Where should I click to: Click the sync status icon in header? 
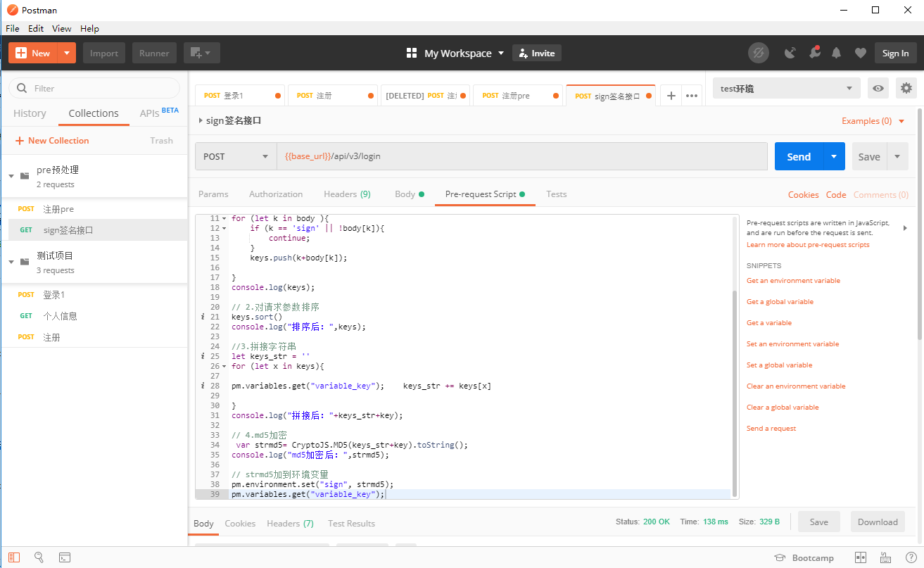(758, 53)
